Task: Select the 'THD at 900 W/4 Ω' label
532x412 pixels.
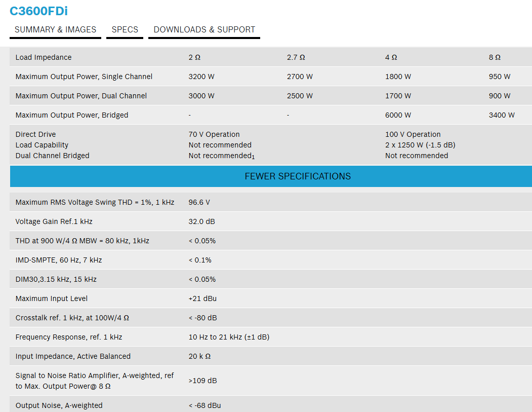Action: coord(83,241)
